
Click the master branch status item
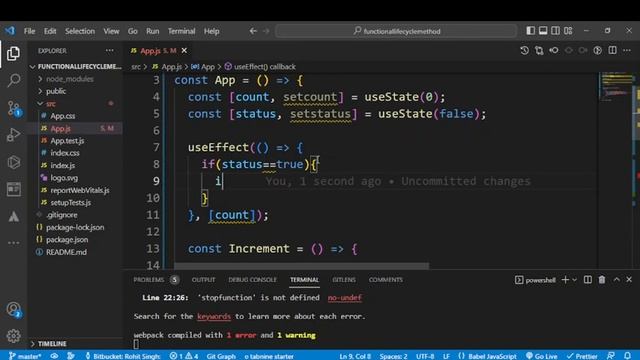[x=25, y=356]
